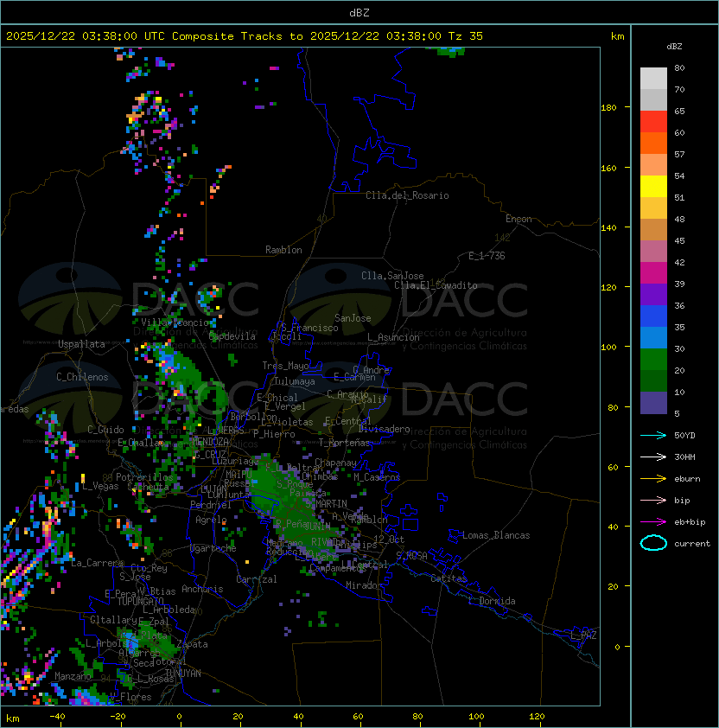719x728 pixels.
Task: Click the cyan 50YD arrow legend icon
Action: (x=653, y=435)
